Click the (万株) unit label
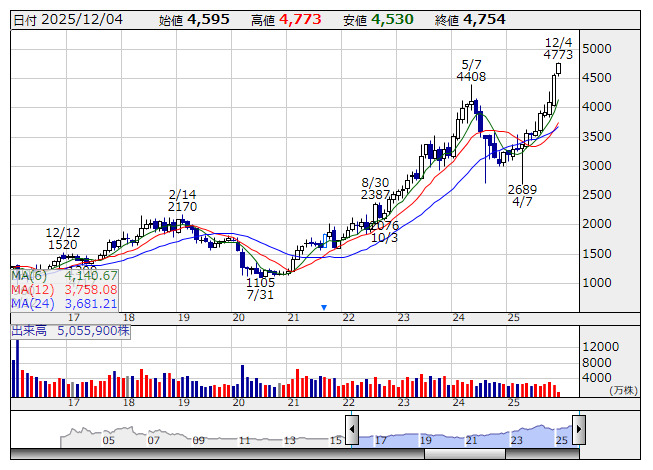 tap(623, 390)
